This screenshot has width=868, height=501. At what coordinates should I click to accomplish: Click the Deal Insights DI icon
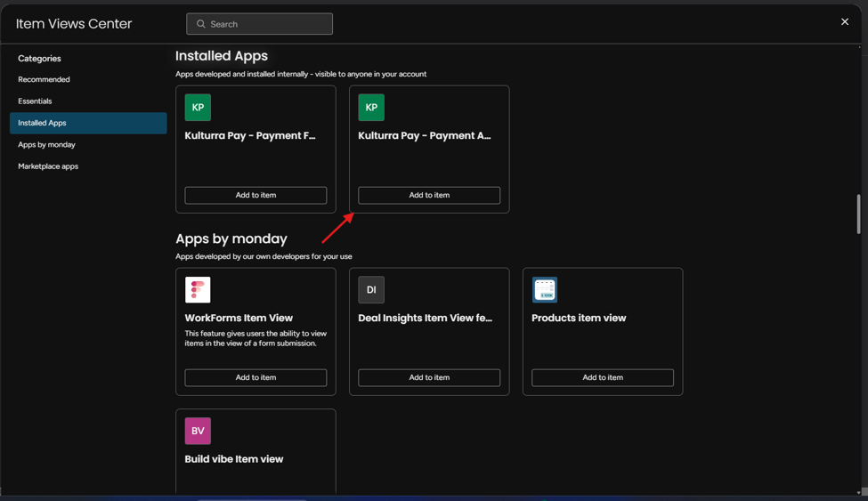pyautogui.click(x=371, y=289)
